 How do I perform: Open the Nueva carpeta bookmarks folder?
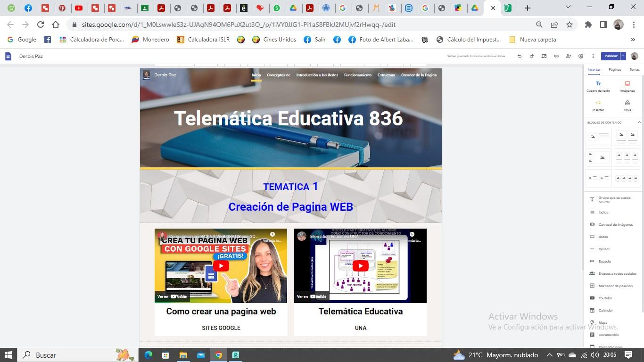[532, 40]
